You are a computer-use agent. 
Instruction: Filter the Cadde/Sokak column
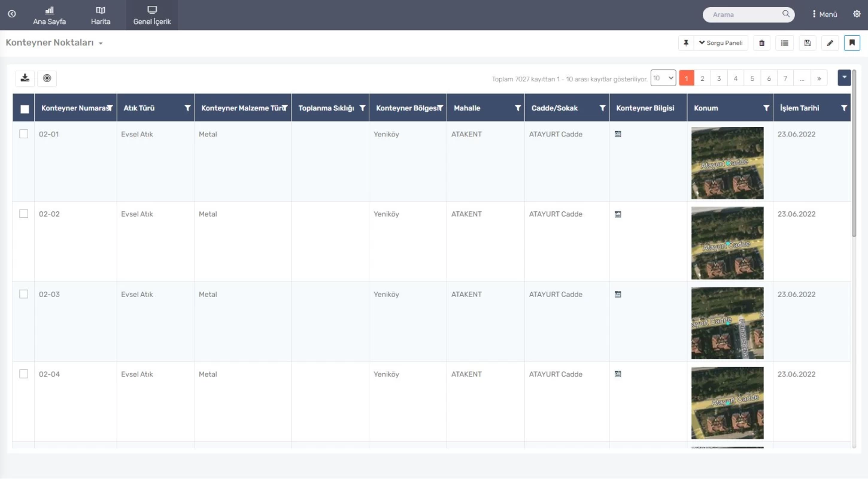pos(602,108)
